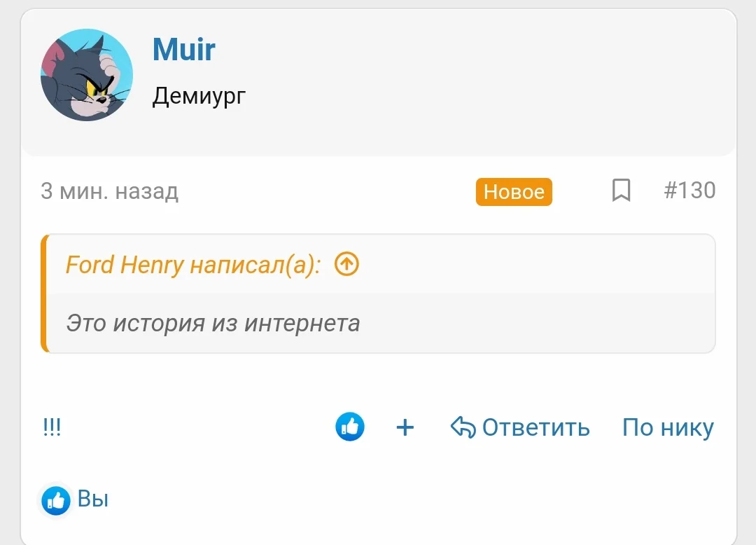Jump to the quoted post via the up-arrow icon
Screen dimensions: 756x545
346,264
